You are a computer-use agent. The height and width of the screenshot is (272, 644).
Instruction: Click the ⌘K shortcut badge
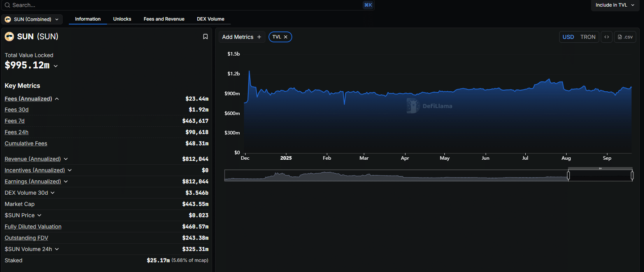point(368,5)
